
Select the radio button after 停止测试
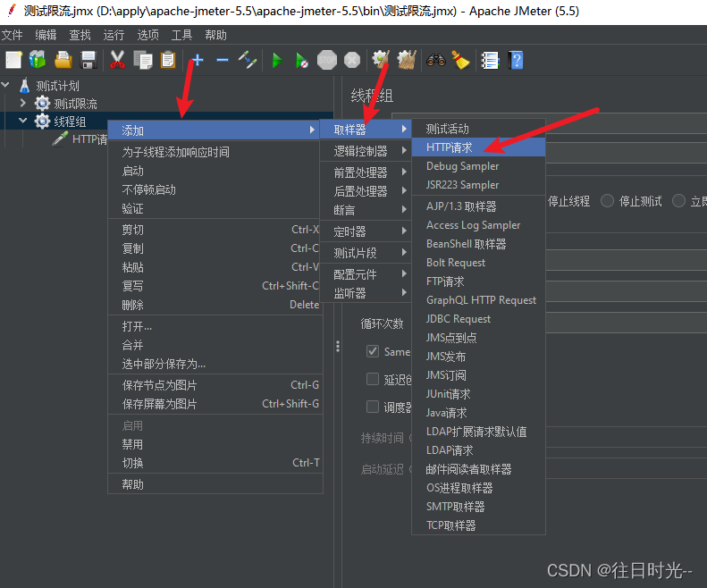[678, 201]
